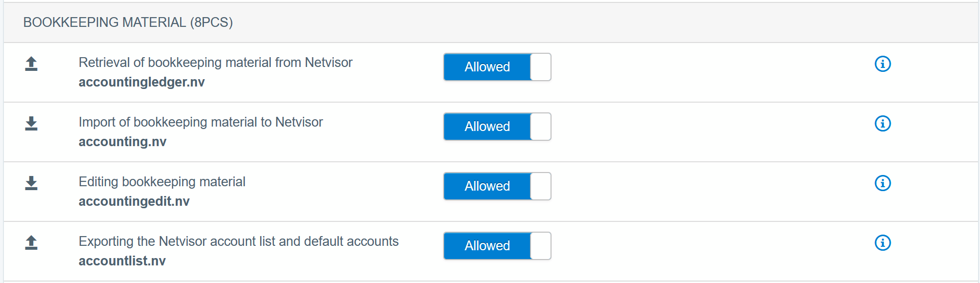Open info for Exporting Netvisor account list
The width and height of the screenshot is (980, 283).
(x=882, y=243)
